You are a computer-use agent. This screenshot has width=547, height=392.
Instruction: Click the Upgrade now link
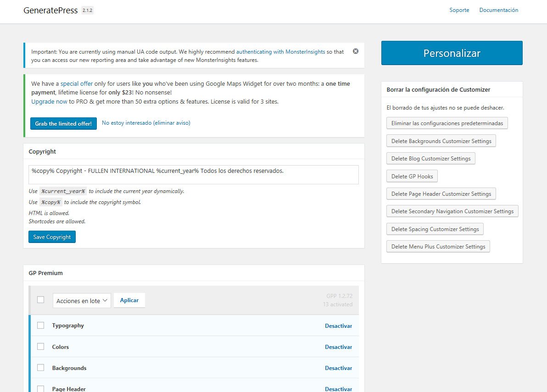[x=49, y=101]
